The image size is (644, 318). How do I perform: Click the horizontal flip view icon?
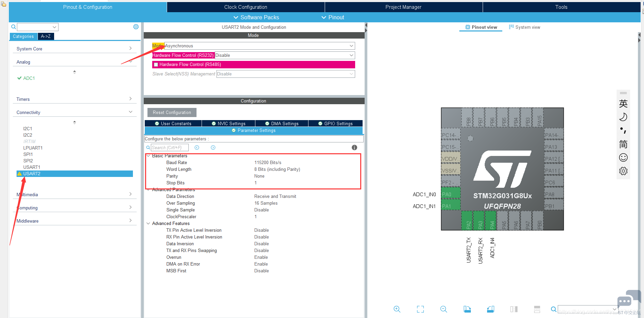click(x=514, y=309)
